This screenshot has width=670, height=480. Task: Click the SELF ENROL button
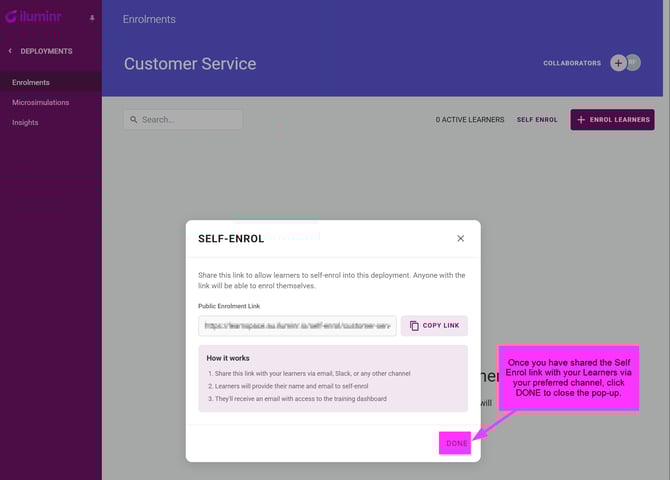click(x=537, y=120)
